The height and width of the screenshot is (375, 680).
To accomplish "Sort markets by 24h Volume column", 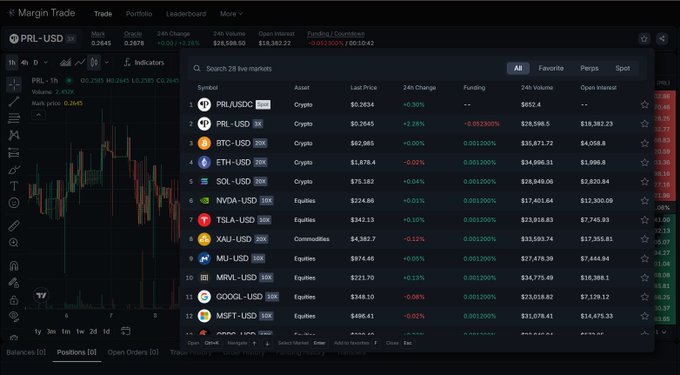I will tap(537, 88).
